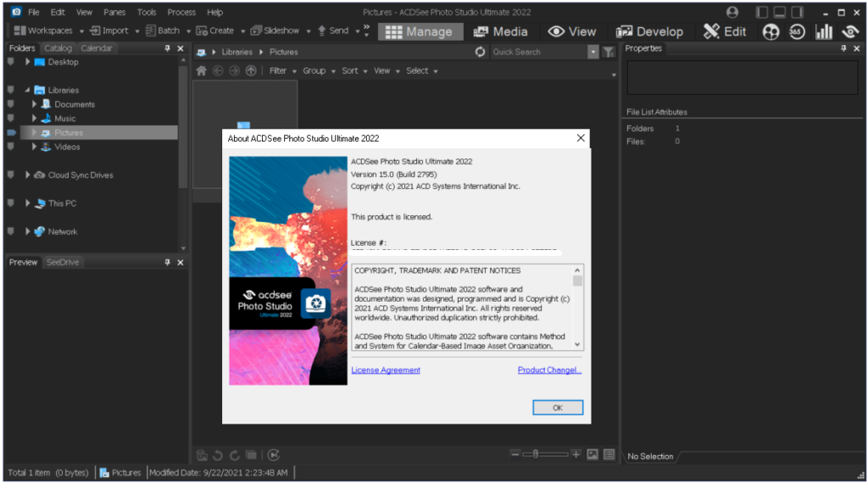Click the user account profile icon
Viewport: 868px width, 483px height.
[732, 13]
